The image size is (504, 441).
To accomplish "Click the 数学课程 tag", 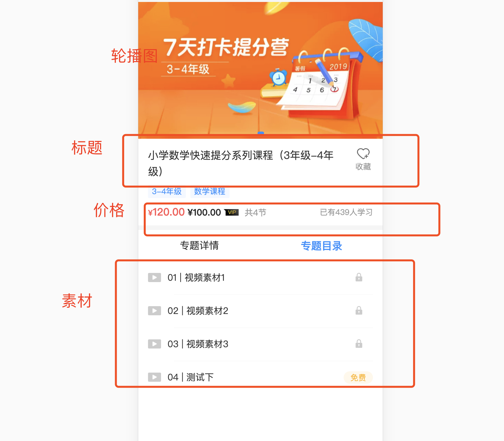I will click(210, 192).
